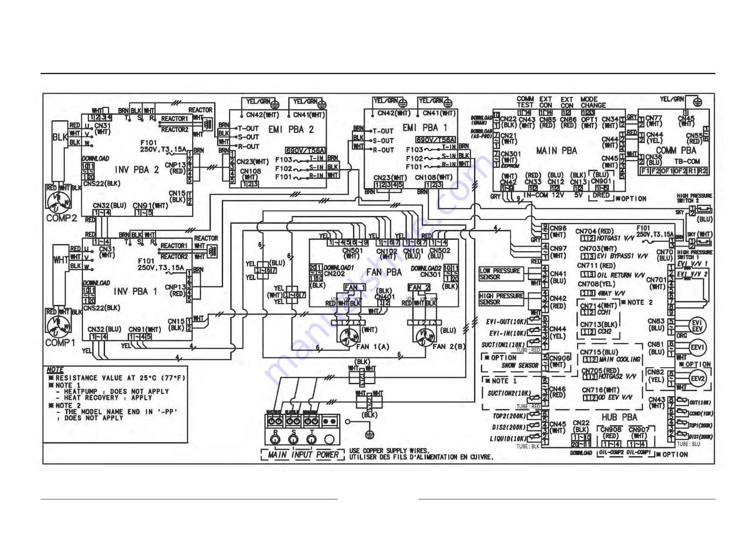
Task: Click the OIL RETURN V/V label
Action: (x=621, y=275)
